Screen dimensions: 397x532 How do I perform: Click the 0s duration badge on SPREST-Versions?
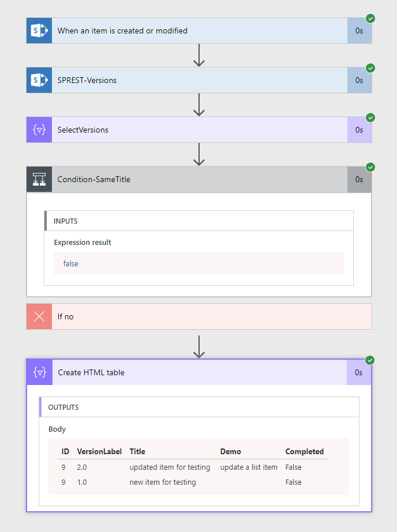pos(359,80)
